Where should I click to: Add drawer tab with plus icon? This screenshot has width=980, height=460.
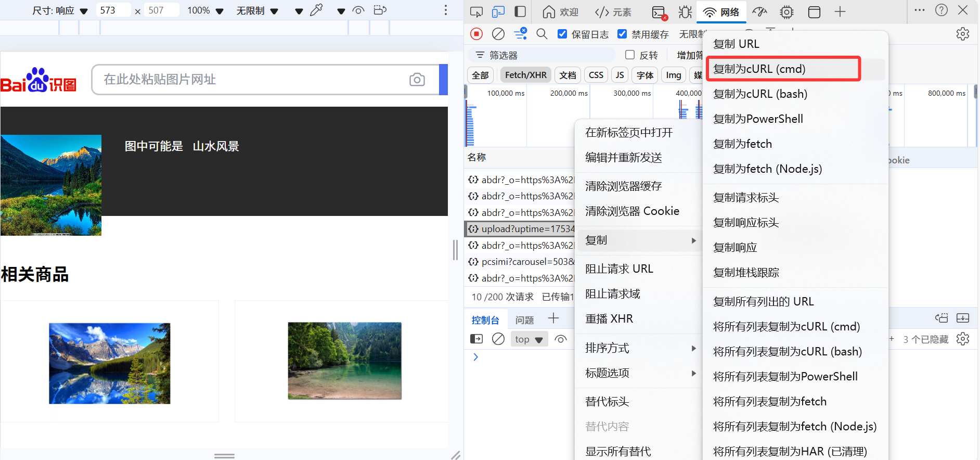[553, 318]
